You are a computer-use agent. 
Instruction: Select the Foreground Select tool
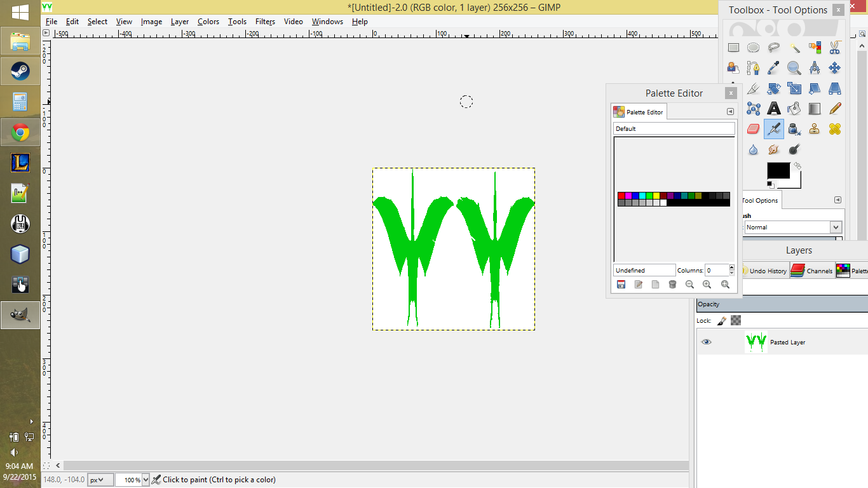pos(733,68)
